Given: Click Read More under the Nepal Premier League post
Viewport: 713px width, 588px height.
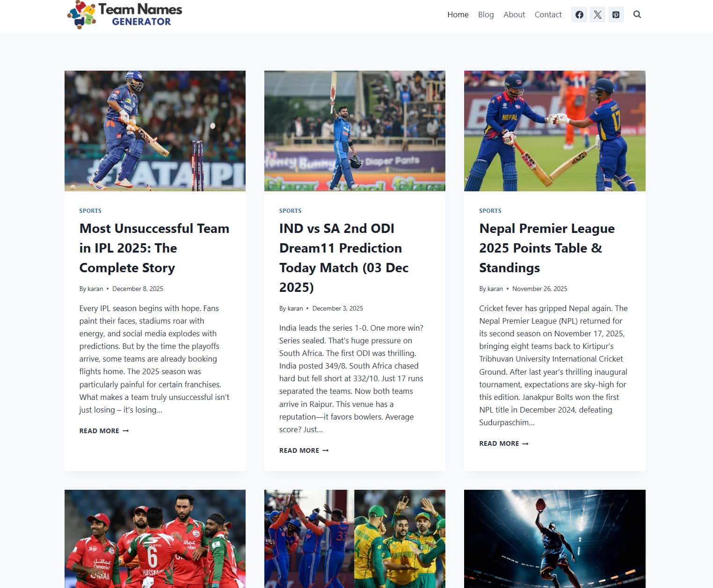Looking at the screenshot, I should pos(504,443).
